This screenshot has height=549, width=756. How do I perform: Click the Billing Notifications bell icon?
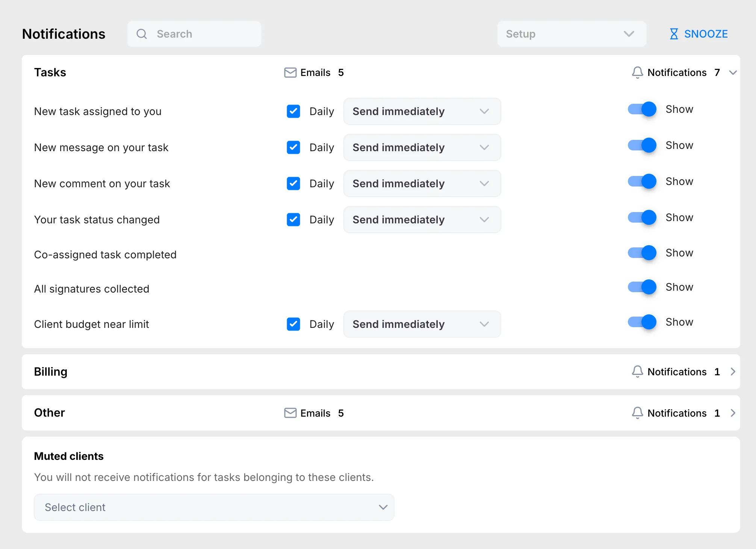coord(637,372)
